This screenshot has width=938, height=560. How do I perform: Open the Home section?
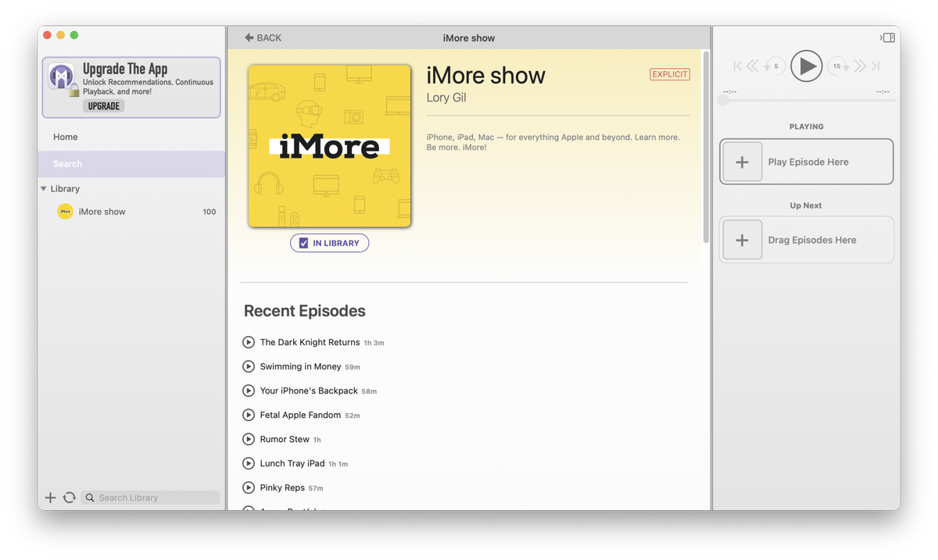65,137
